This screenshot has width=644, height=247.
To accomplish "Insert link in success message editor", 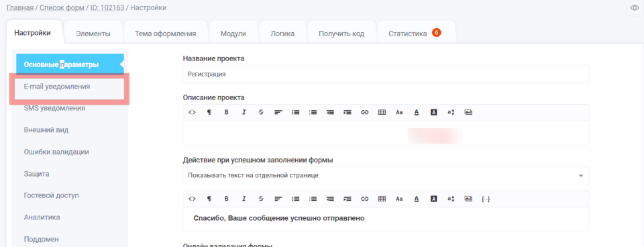I will pyautogui.click(x=365, y=199).
